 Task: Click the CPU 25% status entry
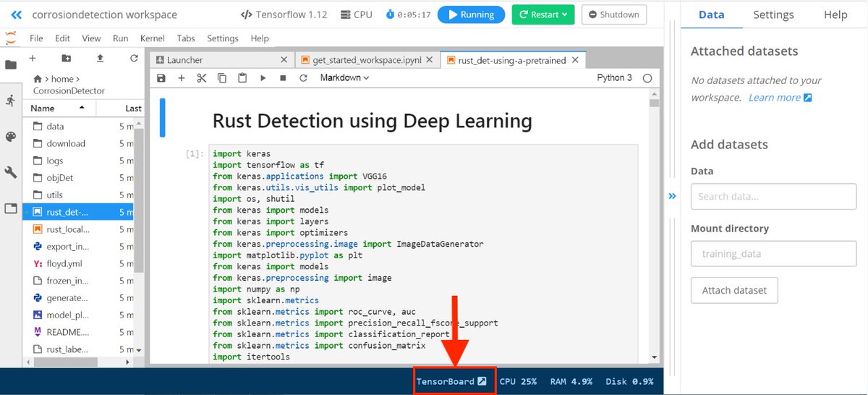click(518, 381)
